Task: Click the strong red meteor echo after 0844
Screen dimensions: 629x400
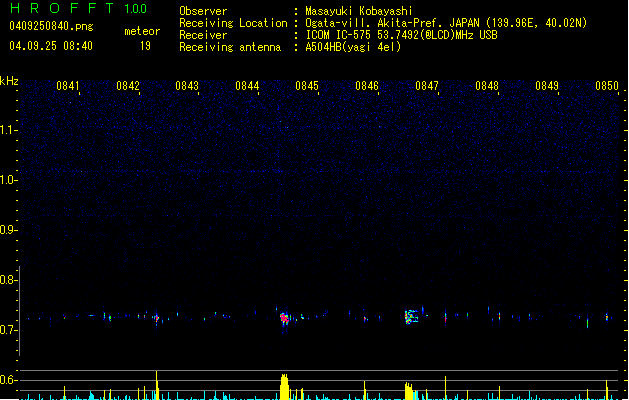Action: click(x=284, y=319)
